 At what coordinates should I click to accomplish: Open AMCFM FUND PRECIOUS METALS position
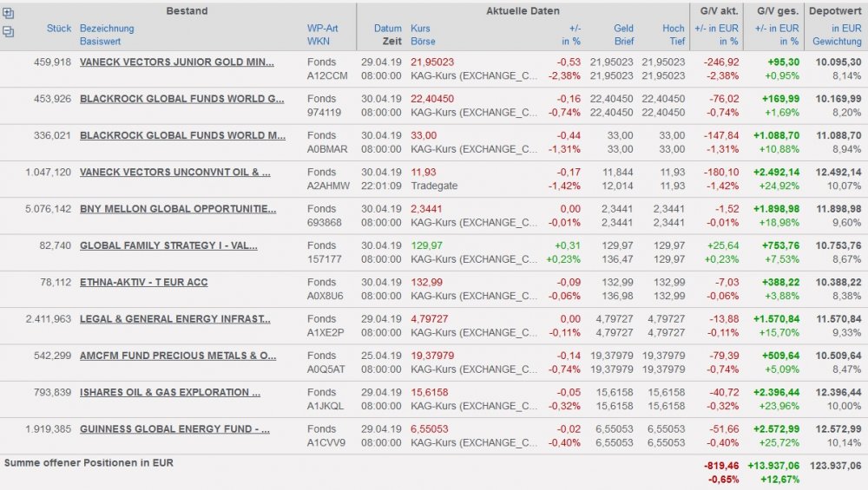(x=177, y=356)
